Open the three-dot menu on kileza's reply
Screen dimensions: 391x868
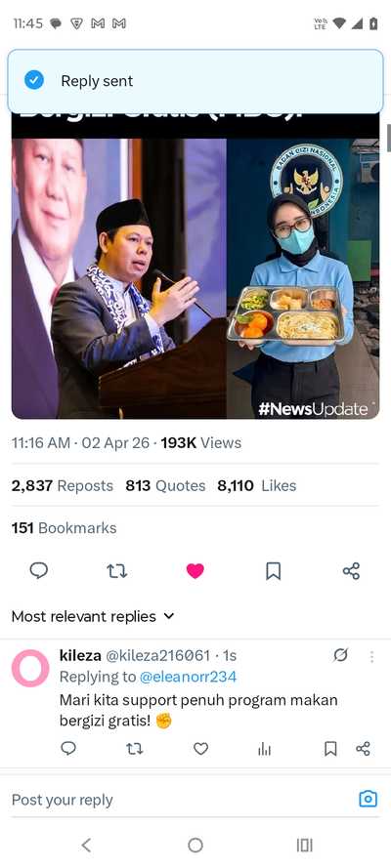coord(371,656)
